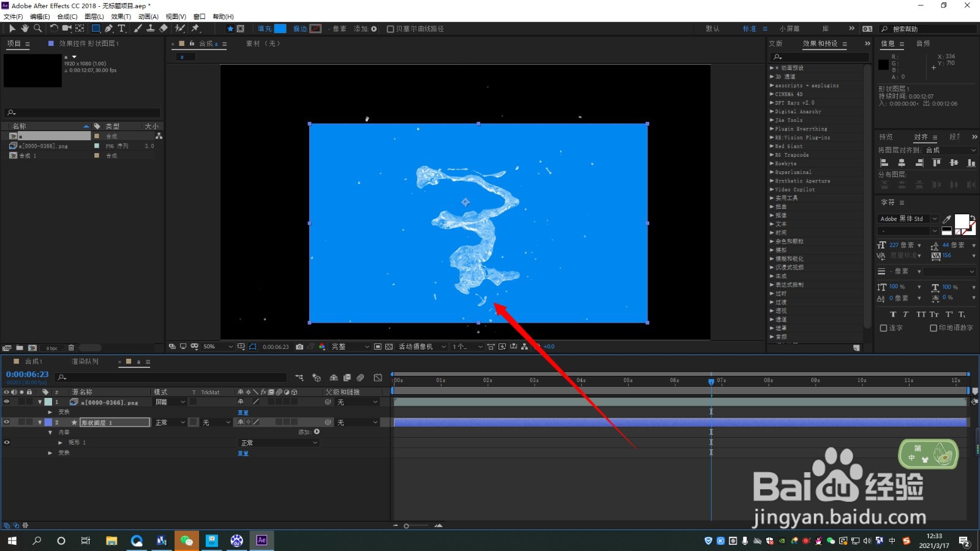
Task: Select the Brush tool
Action: click(138, 28)
